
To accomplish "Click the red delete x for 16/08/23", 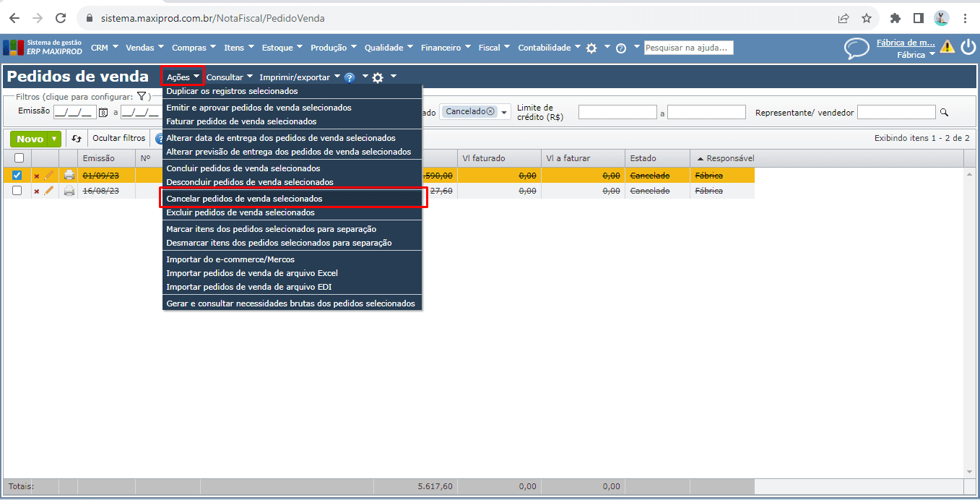I will click(x=37, y=191).
